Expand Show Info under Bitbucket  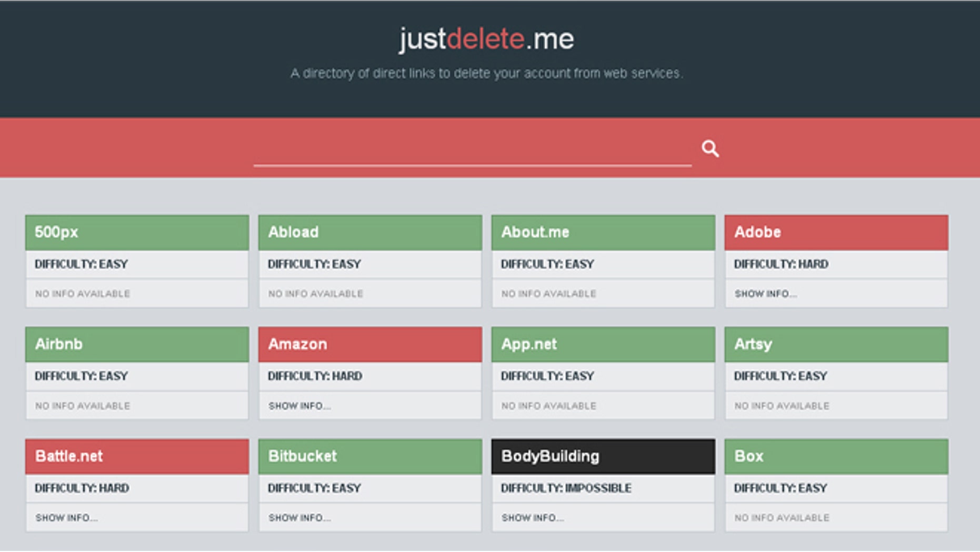[299, 518]
